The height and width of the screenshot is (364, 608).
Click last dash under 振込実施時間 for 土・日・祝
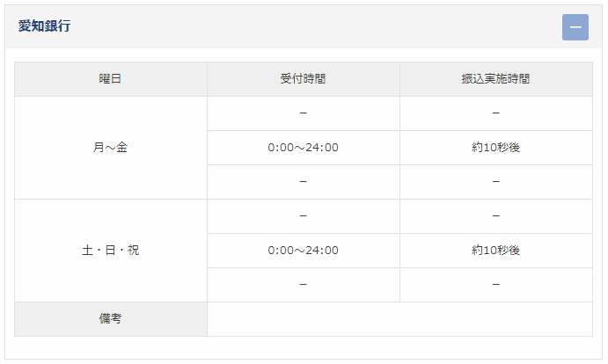[x=496, y=285]
